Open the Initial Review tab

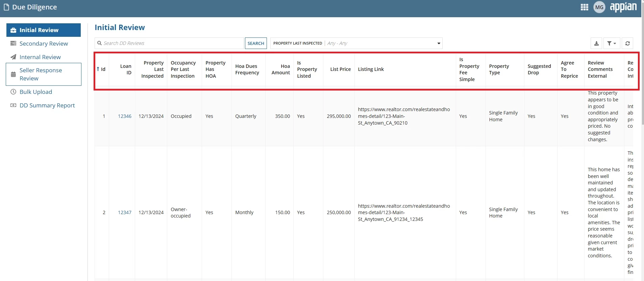click(x=44, y=30)
